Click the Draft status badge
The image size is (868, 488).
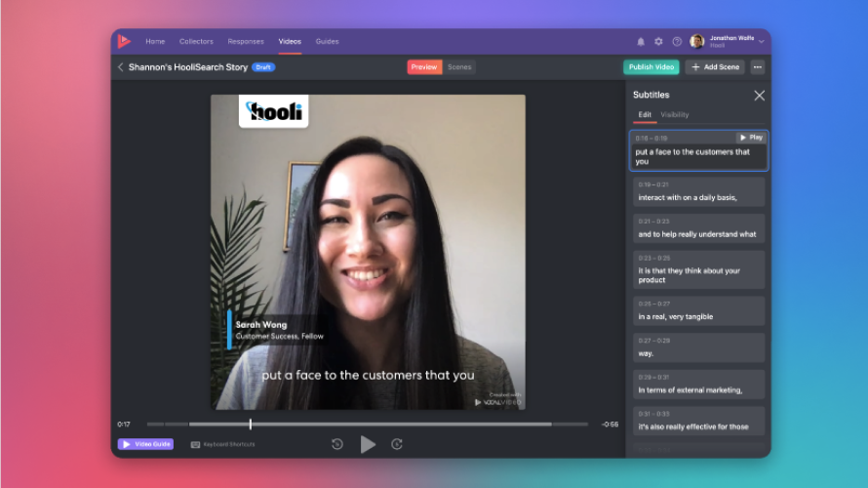coord(263,67)
